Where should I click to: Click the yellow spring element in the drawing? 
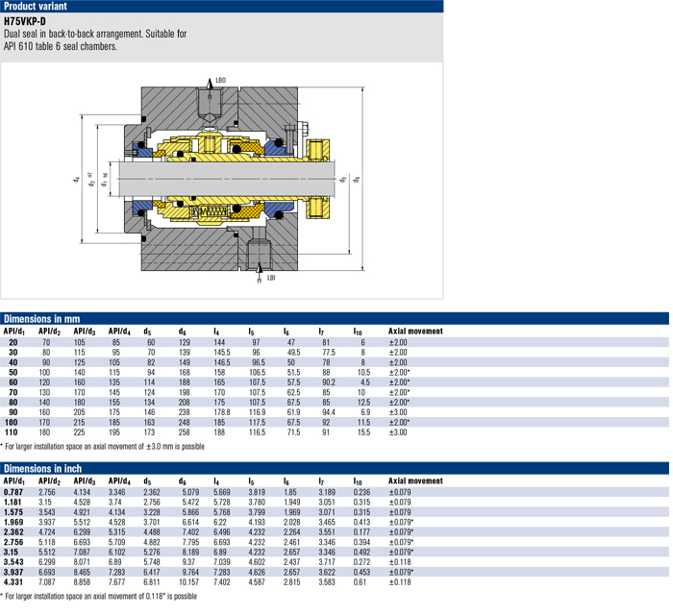[x=213, y=209]
